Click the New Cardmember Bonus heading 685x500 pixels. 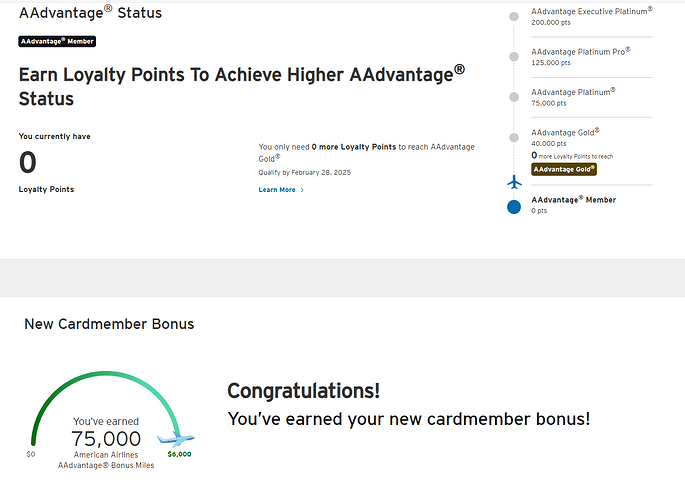click(x=109, y=324)
